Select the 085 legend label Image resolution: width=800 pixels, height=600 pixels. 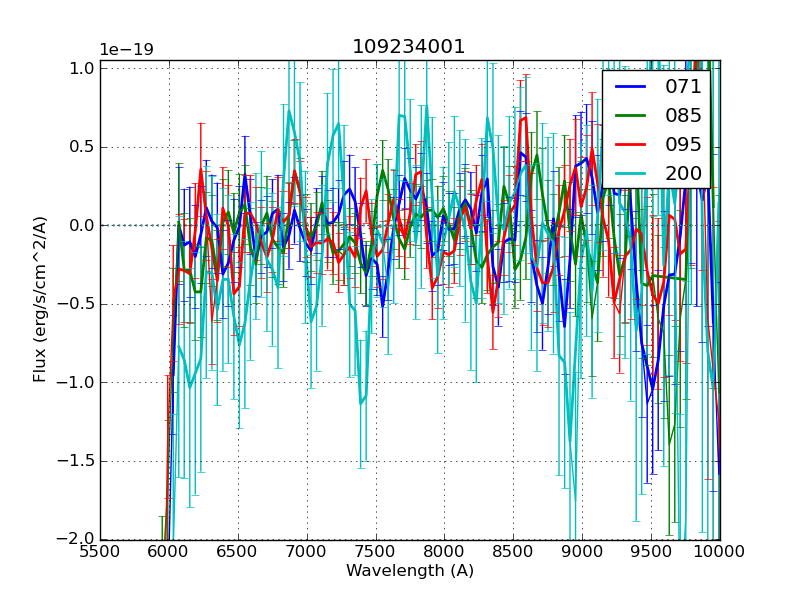[683, 115]
